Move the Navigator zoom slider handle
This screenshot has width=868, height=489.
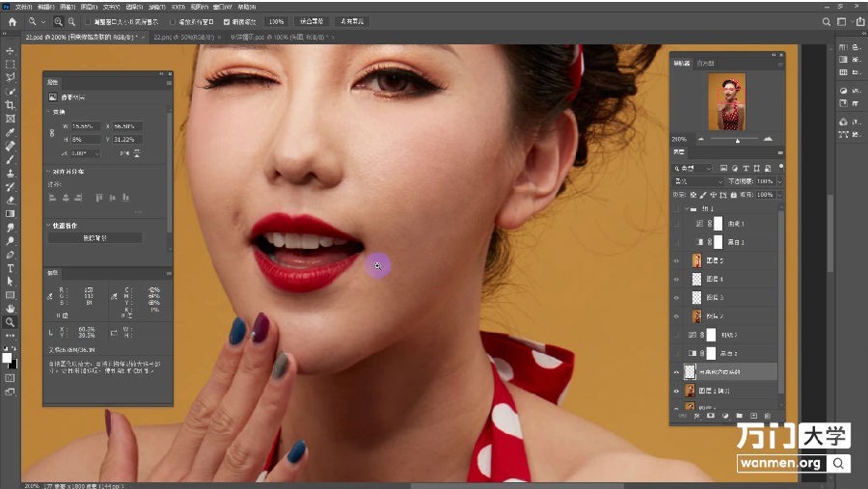pos(738,141)
